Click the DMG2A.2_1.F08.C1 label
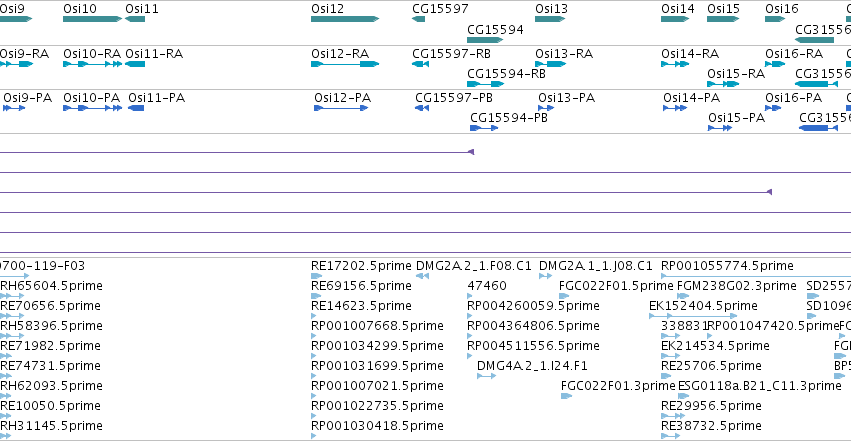 pos(474,266)
